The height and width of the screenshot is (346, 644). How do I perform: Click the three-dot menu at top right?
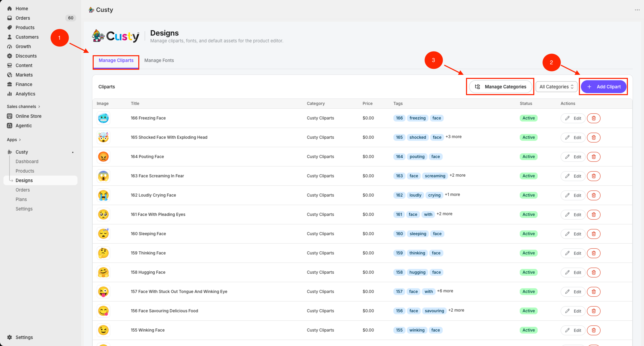[637, 10]
